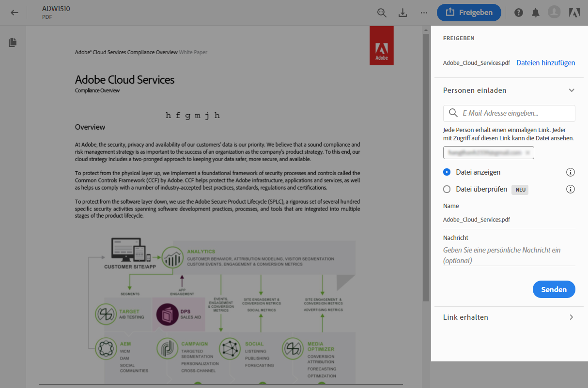Click the document vertical scrollbar
Screen dimensions: 588x388
pyautogui.click(x=426, y=167)
